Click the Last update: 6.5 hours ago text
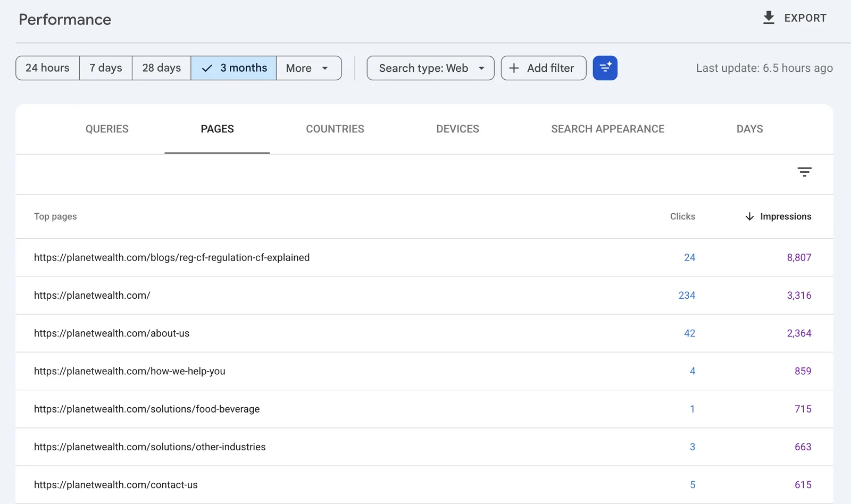Viewport: 851px width, 504px height. [x=764, y=68]
